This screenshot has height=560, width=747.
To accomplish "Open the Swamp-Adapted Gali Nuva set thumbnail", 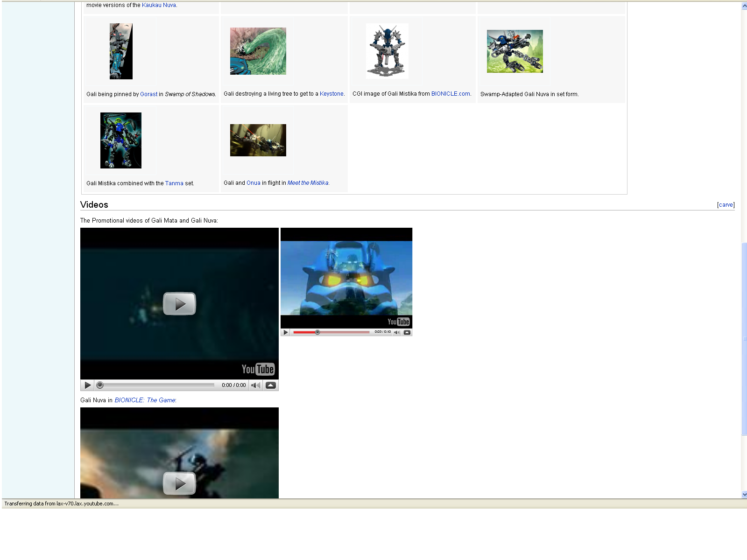I will (514, 51).
